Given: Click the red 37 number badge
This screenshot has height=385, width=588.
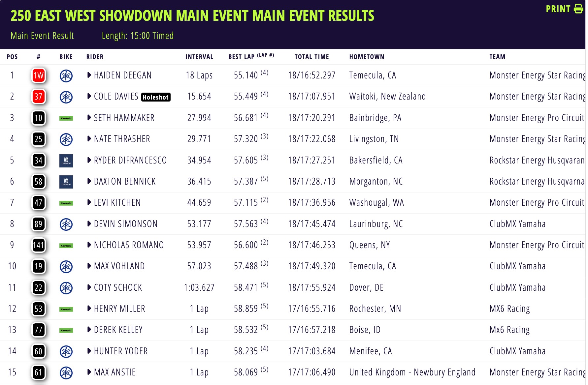Looking at the screenshot, I should point(38,97).
